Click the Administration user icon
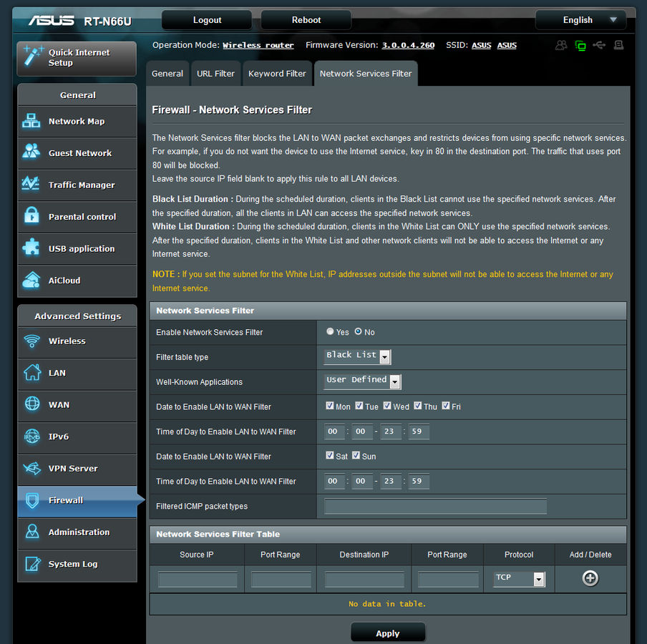 pos(32,532)
